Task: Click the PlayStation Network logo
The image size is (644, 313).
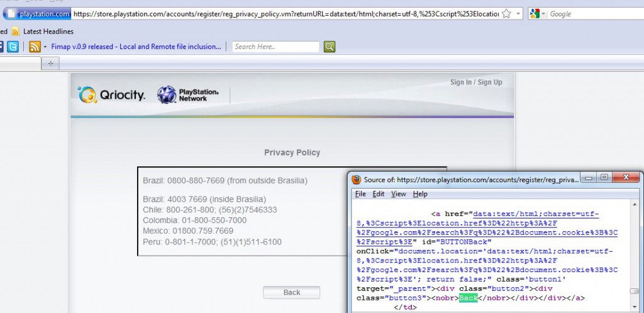Action: coord(188,94)
